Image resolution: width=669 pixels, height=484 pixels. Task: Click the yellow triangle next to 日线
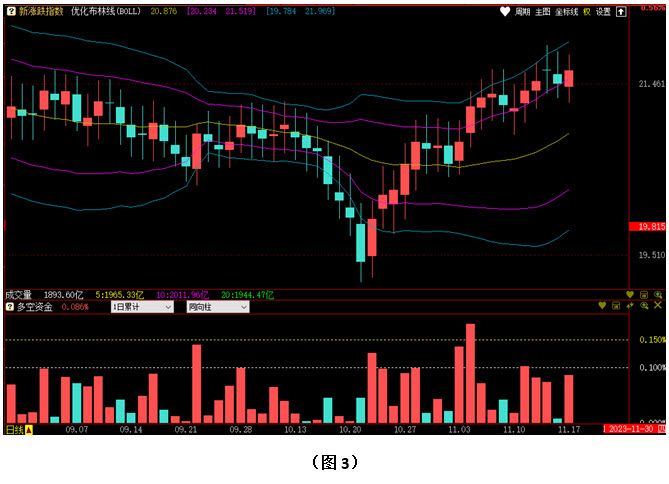pos(29,430)
